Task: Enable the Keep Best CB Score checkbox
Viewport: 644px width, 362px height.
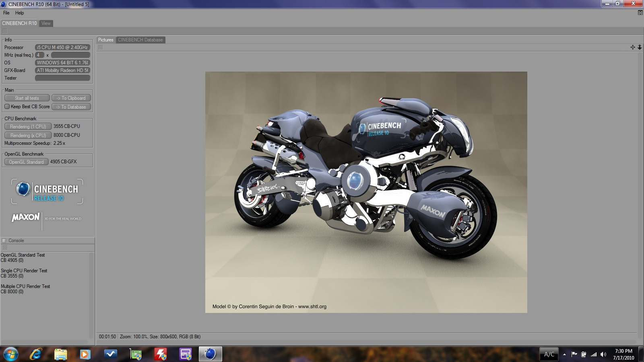Action: pyautogui.click(x=7, y=107)
